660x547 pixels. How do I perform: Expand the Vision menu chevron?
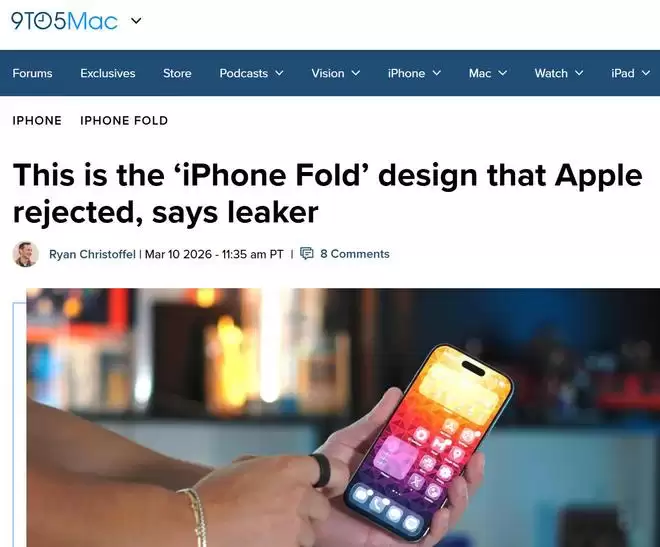[356, 73]
